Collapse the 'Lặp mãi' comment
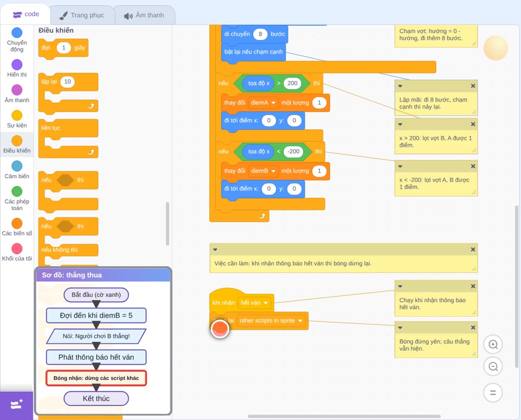The height and width of the screenshot is (420, 521). click(400, 86)
